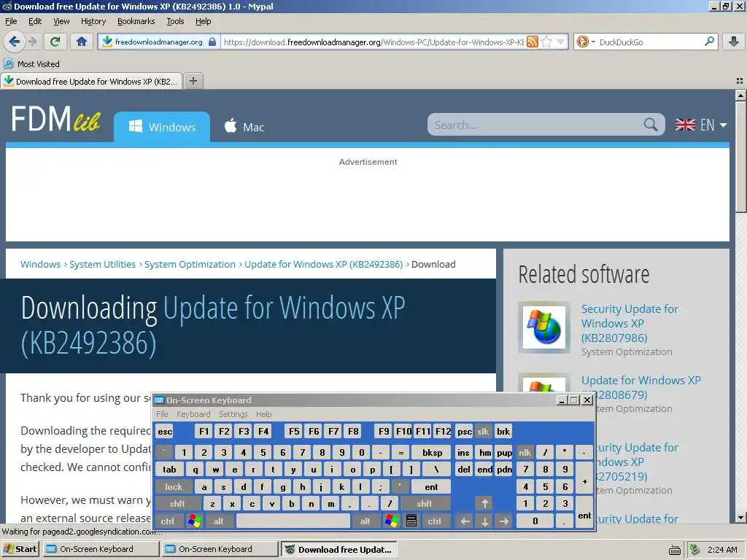Image resolution: width=747 pixels, height=560 pixels.
Task: Open the address bar history dropdown arrow
Action: (561, 42)
